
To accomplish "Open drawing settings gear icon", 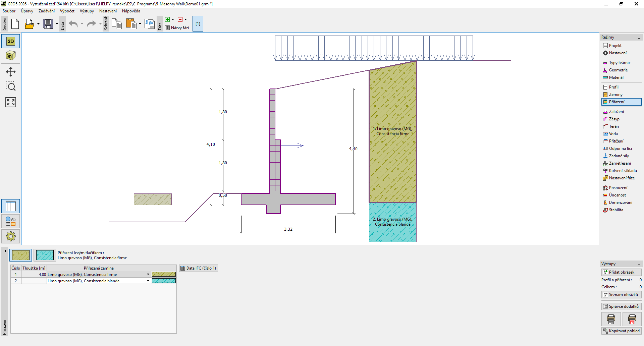I will (x=11, y=236).
